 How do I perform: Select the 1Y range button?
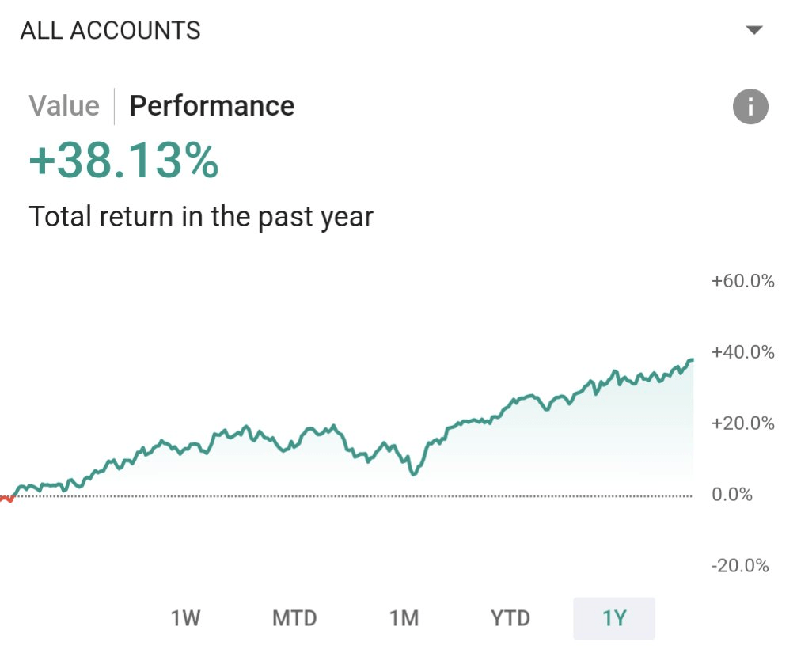[614, 618]
